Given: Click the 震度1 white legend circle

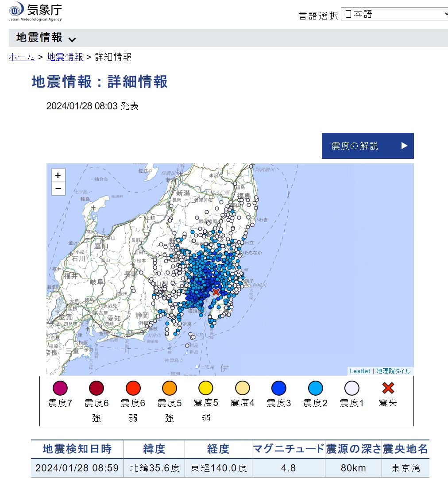Looking at the screenshot, I should (x=351, y=388).
